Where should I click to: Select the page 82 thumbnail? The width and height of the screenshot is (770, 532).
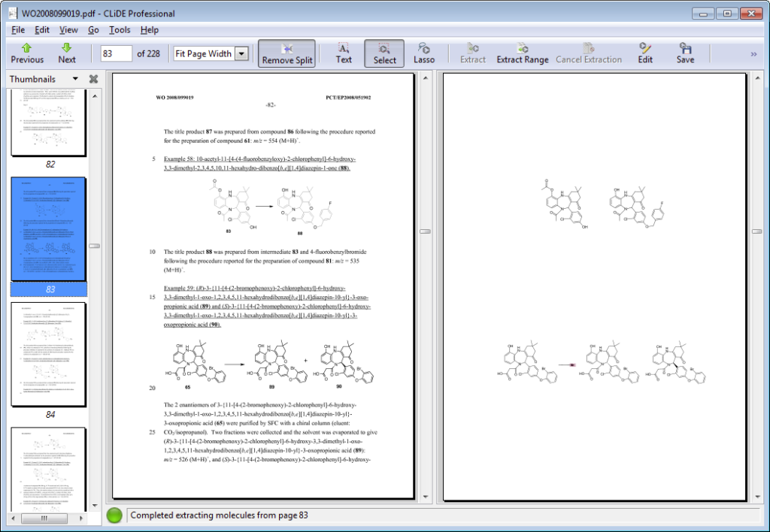(x=50, y=122)
